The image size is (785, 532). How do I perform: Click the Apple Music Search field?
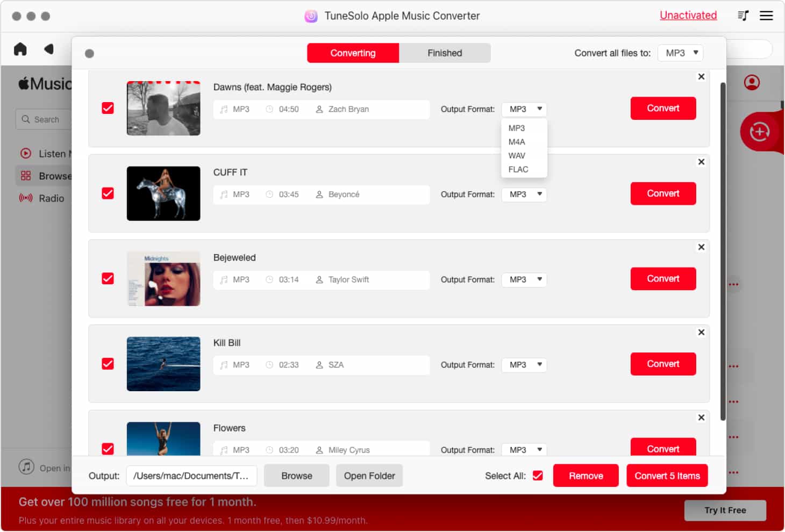coord(44,119)
